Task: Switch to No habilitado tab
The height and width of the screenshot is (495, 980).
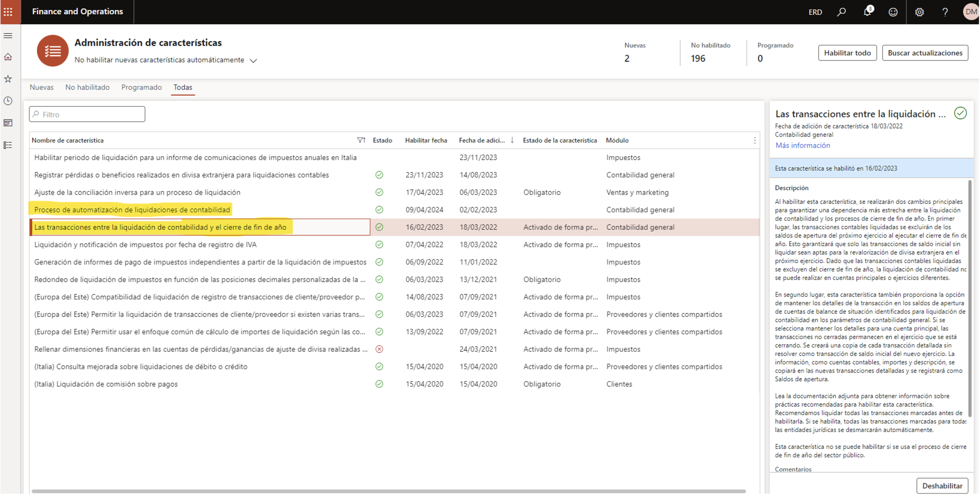Action: click(x=87, y=87)
